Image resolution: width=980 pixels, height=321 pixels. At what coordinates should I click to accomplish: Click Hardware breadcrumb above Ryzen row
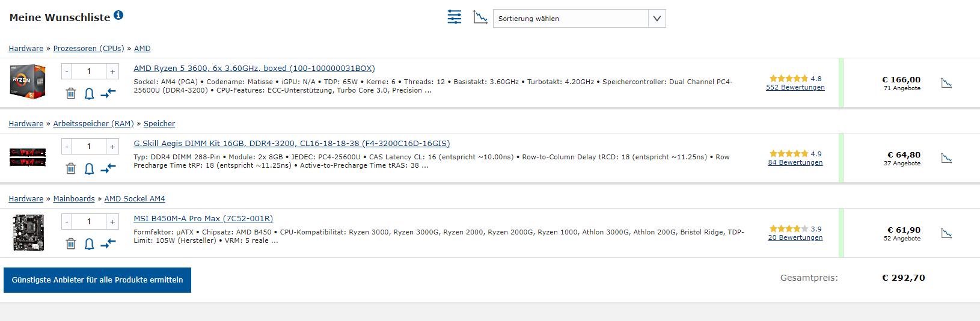point(26,49)
